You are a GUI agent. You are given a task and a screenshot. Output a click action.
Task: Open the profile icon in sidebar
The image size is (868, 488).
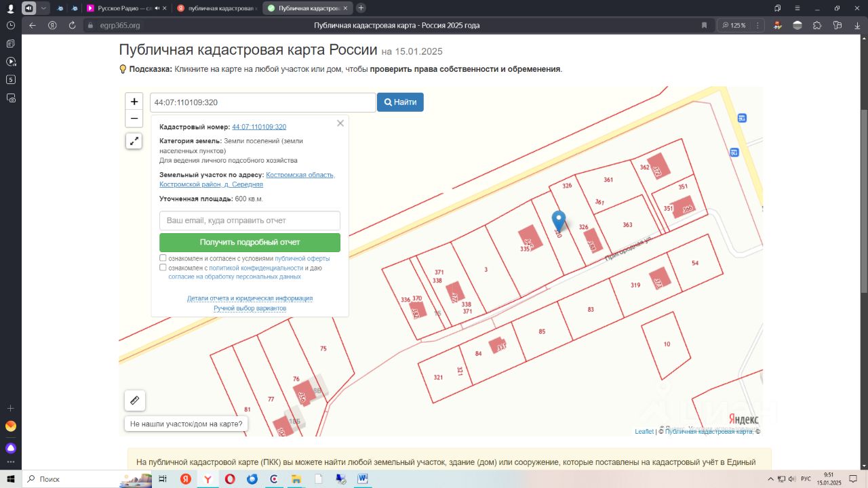[x=10, y=8]
